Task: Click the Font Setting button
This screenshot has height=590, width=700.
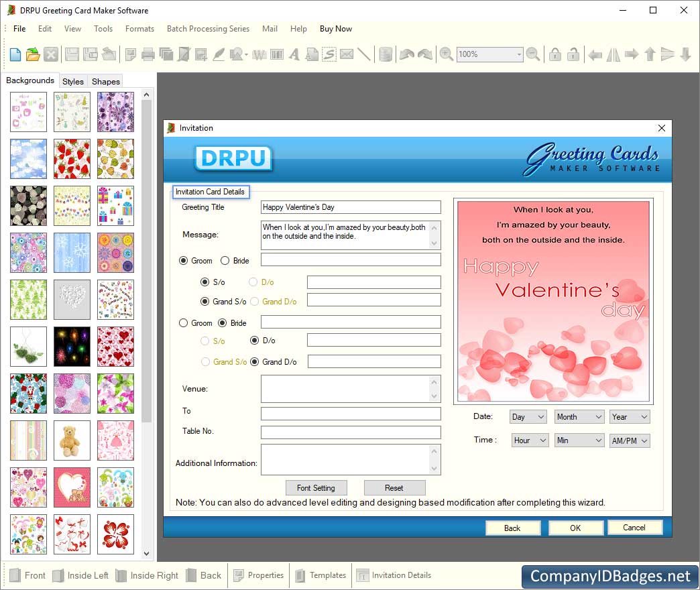Action: tap(316, 488)
